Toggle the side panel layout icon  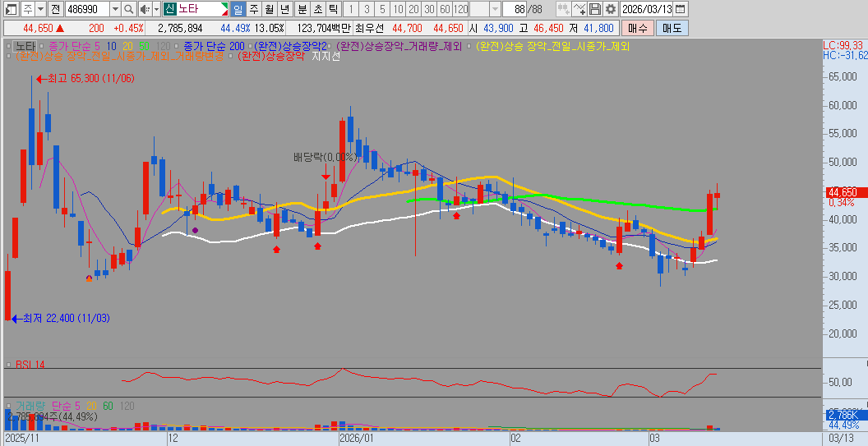[x=12, y=9]
